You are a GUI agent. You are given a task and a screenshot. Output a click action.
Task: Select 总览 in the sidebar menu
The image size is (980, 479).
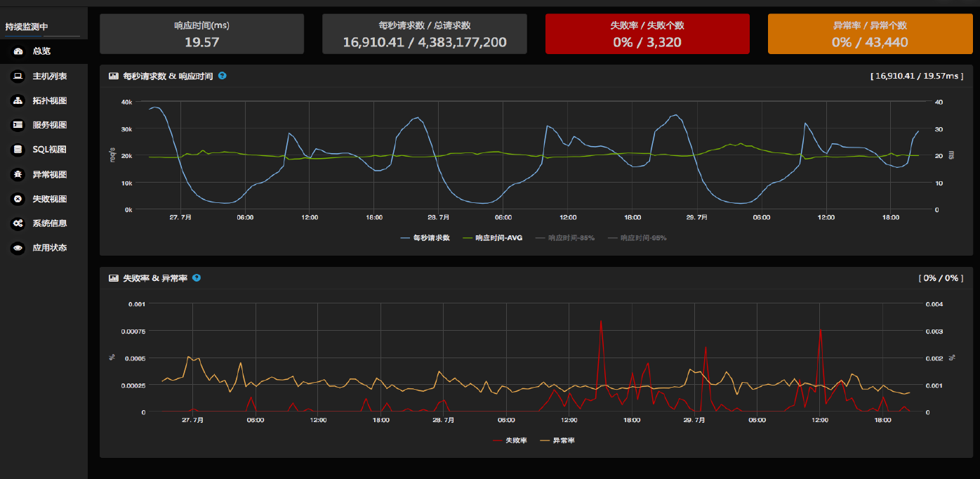point(41,51)
